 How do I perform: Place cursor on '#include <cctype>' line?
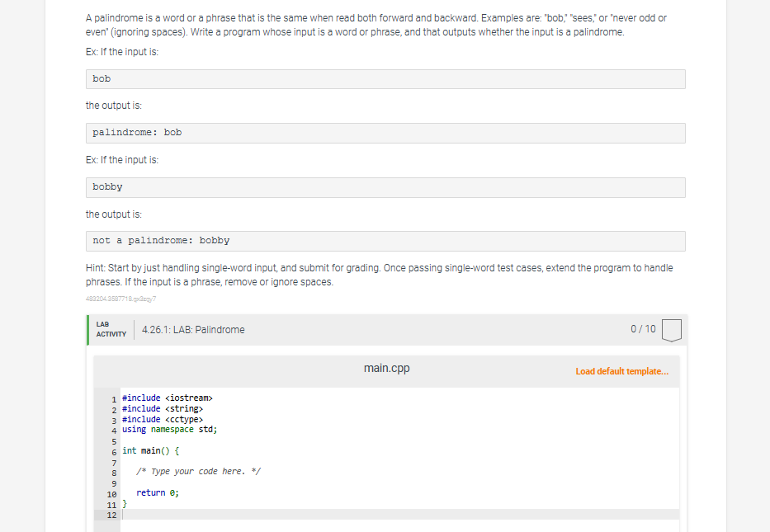pos(162,420)
